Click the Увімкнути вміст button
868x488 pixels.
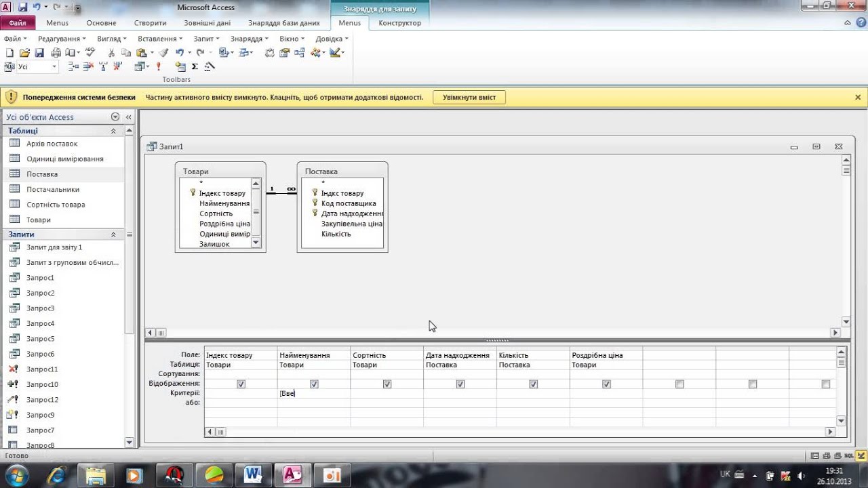(x=469, y=98)
